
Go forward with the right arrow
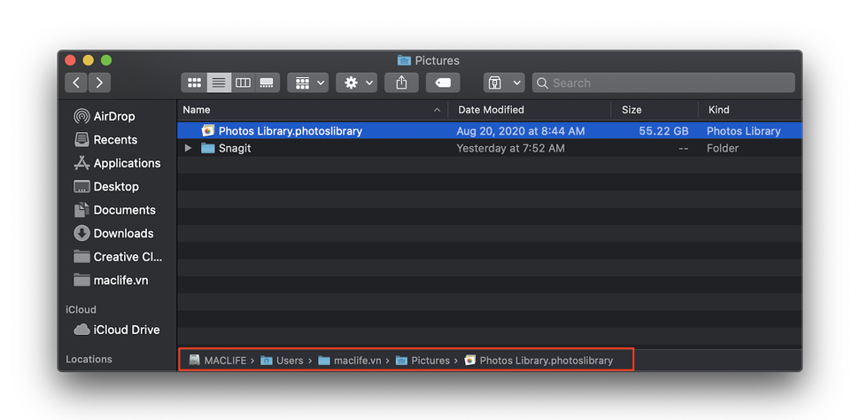[x=99, y=82]
